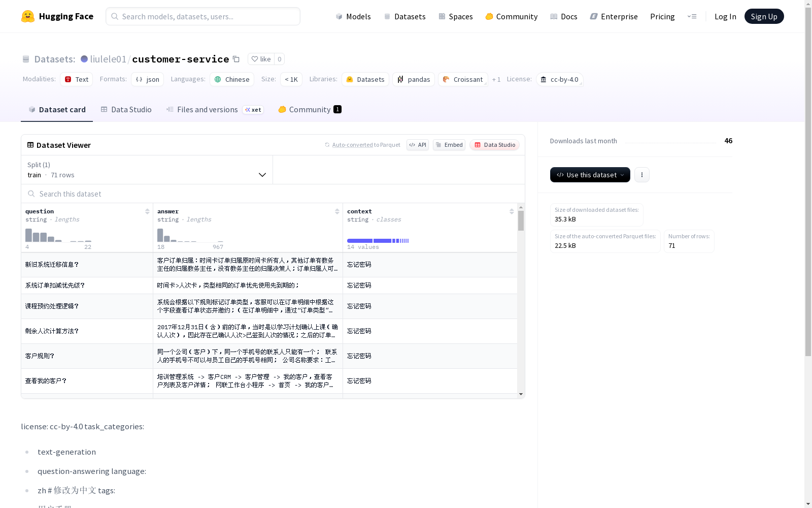Image resolution: width=812 pixels, height=508 pixels.
Task: Click the three-dot more options button
Action: point(642,175)
